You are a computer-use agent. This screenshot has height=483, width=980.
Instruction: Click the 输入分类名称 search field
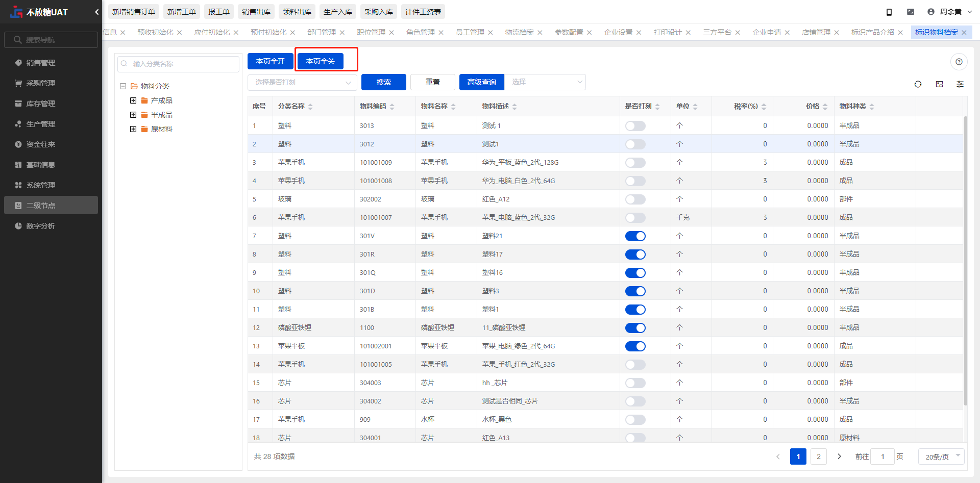tap(178, 64)
